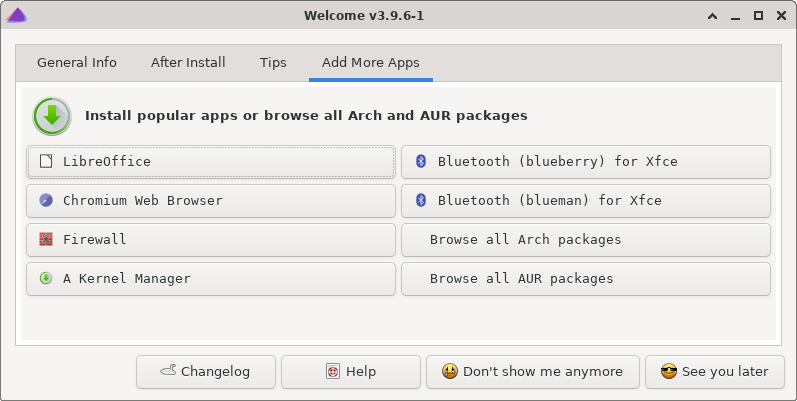Click the large green download arrow icon
This screenshot has height=401, width=797.
coord(52,116)
